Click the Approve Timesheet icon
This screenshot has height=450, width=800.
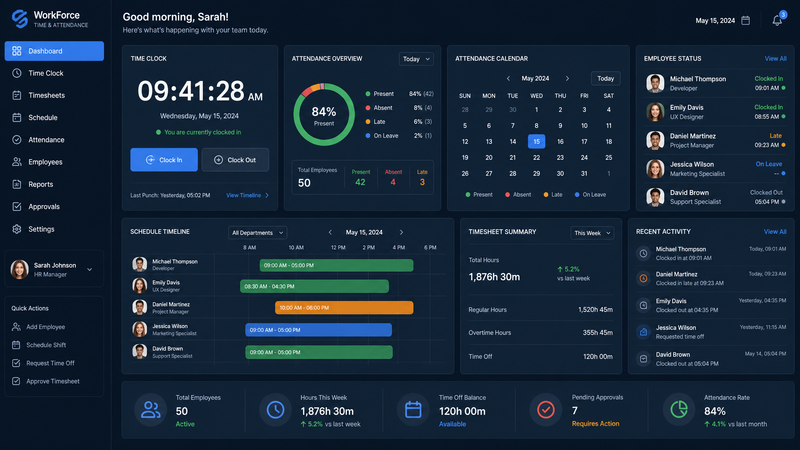pos(16,381)
